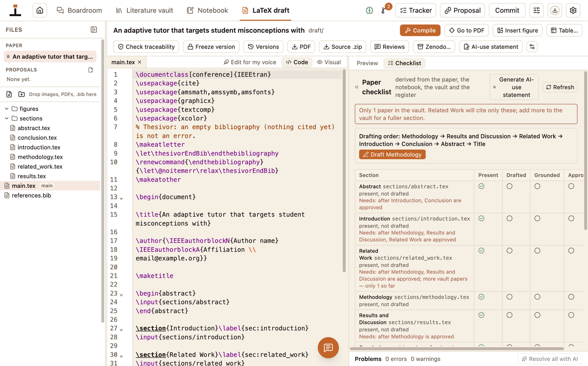Viewport: 588px width, 366px height.
Task: Freeze the current version
Action: [211, 46]
